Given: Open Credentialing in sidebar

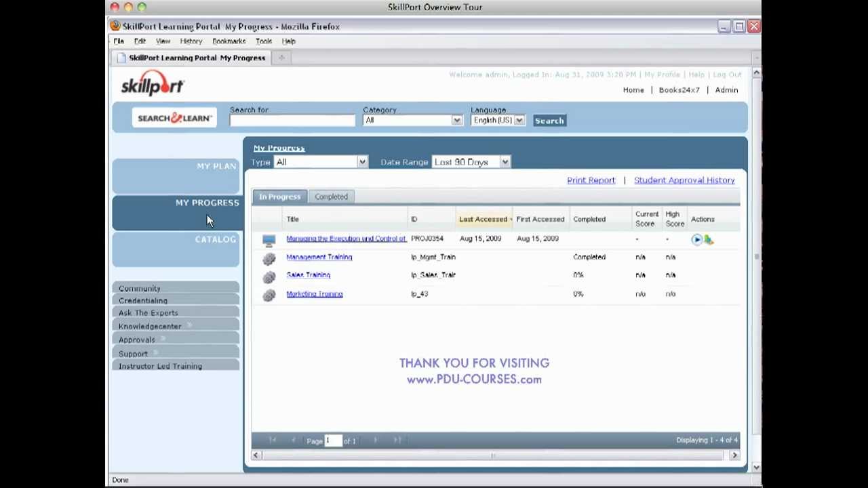Looking at the screenshot, I should 176,300.
